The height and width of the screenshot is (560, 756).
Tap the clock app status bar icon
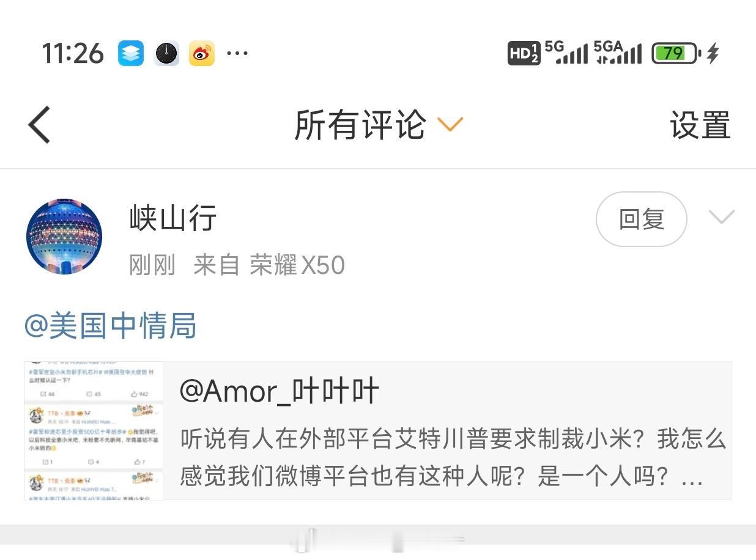point(166,54)
